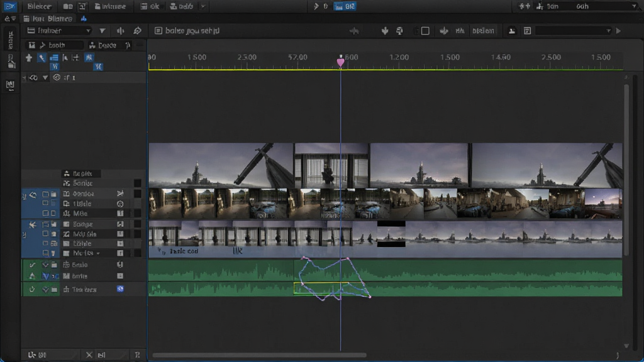644x362 pixels.
Task: Open the panel selector dropdown in the left panel header
Action: 59,31
